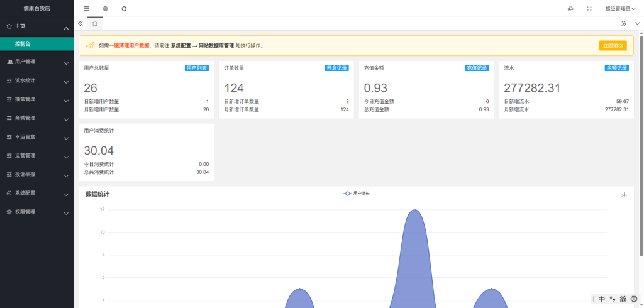Open the IME settings gear
644x308 pixels.
point(634,299)
